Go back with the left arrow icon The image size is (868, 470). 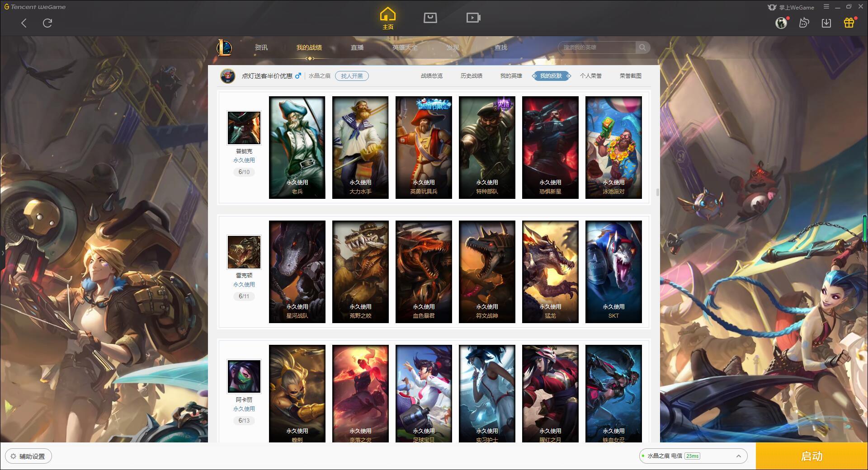coord(24,23)
